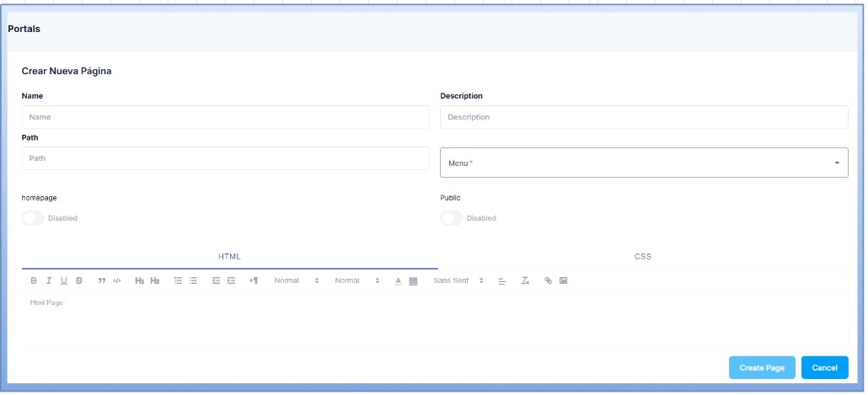The image size is (868, 395).
Task: Click the code block icon
Action: tap(117, 280)
